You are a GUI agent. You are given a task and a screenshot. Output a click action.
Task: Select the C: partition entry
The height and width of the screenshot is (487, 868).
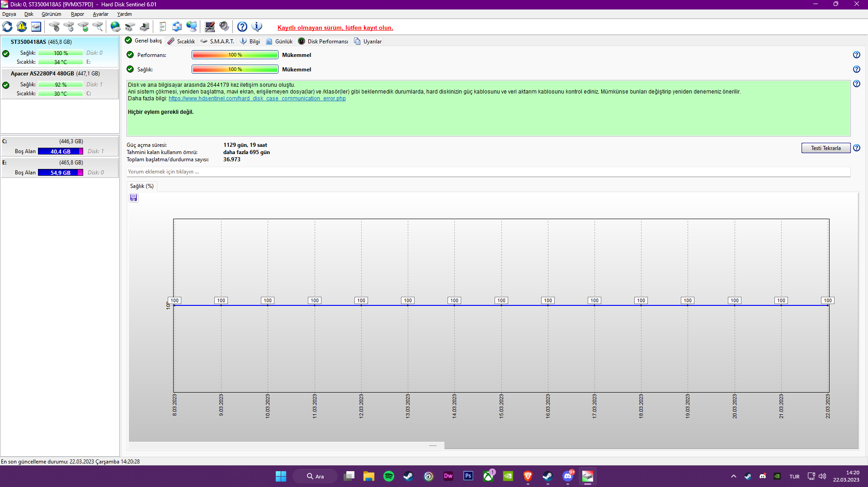60,146
